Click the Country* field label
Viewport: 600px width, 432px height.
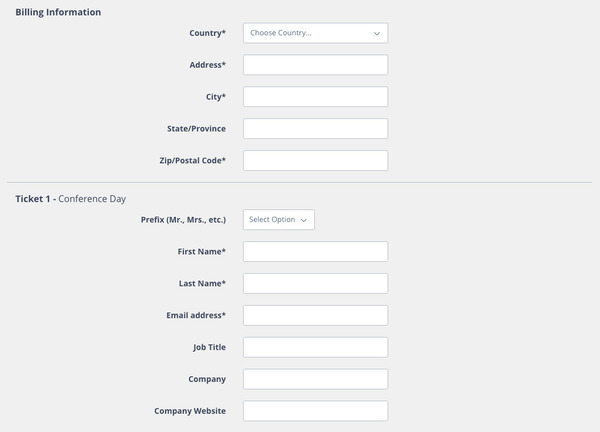click(x=207, y=33)
